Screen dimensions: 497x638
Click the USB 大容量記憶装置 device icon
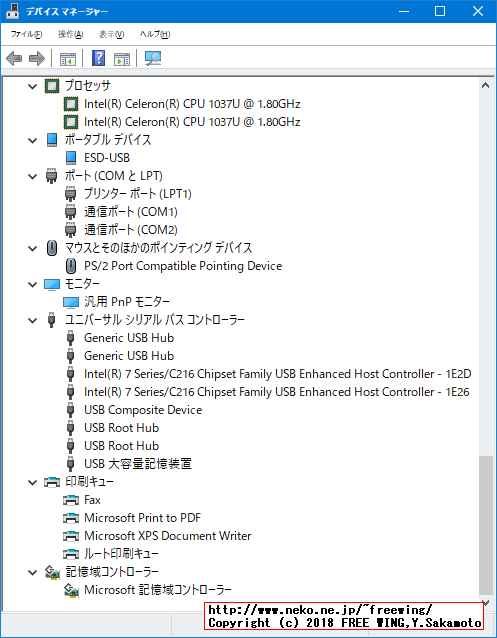click(x=70, y=463)
